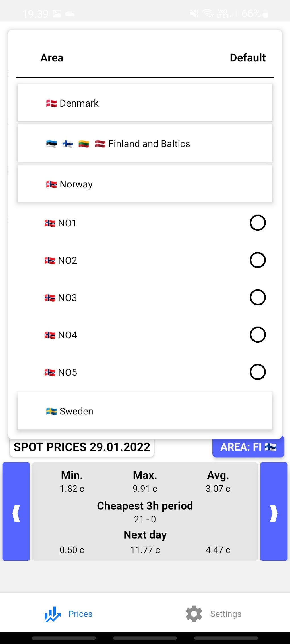This screenshot has height=644, width=290.
Task: Switch to the Prices tab label
Action: coord(80,614)
